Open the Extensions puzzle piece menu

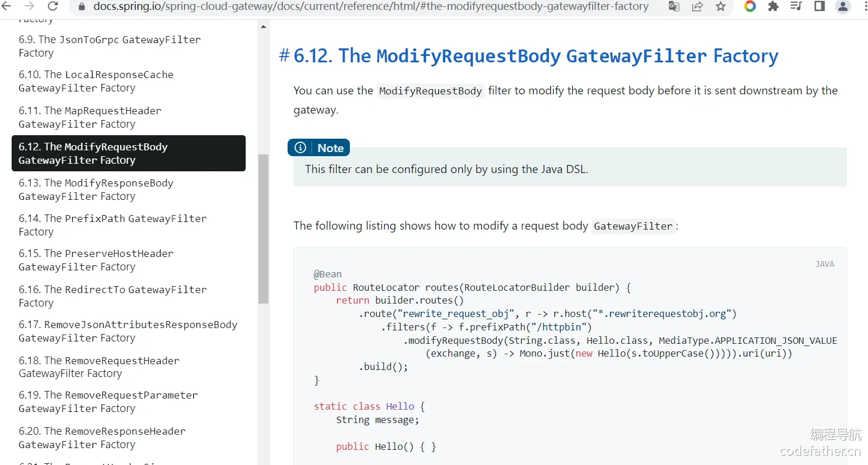click(773, 6)
